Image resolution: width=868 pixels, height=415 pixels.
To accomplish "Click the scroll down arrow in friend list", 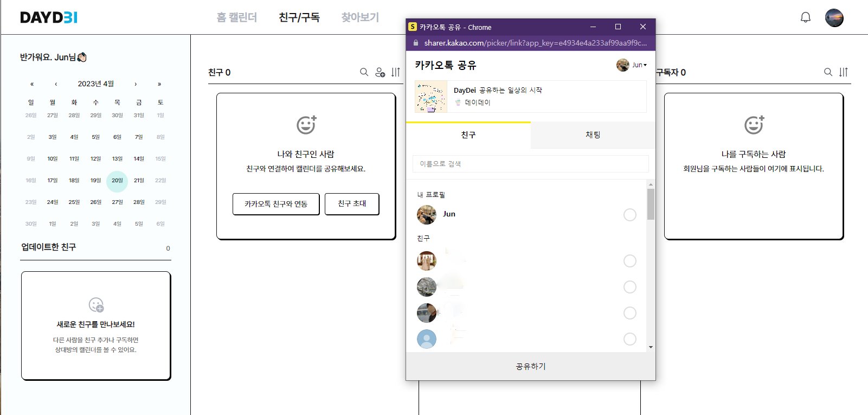I will (x=651, y=347).
